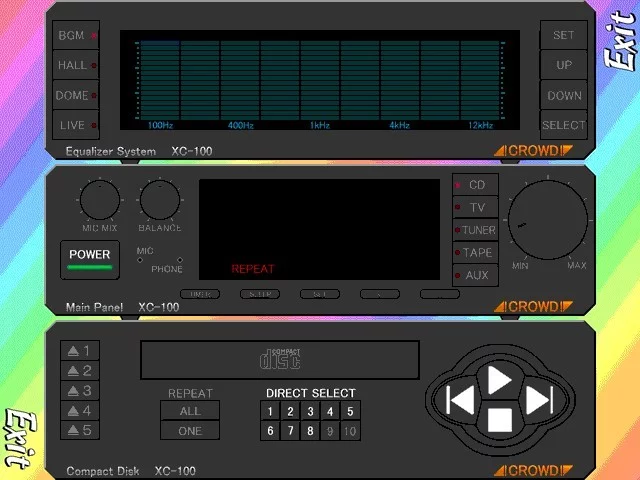Click the large volume knob
The height and width of the screenshot is (480, 640).
[x=548, y=220]
